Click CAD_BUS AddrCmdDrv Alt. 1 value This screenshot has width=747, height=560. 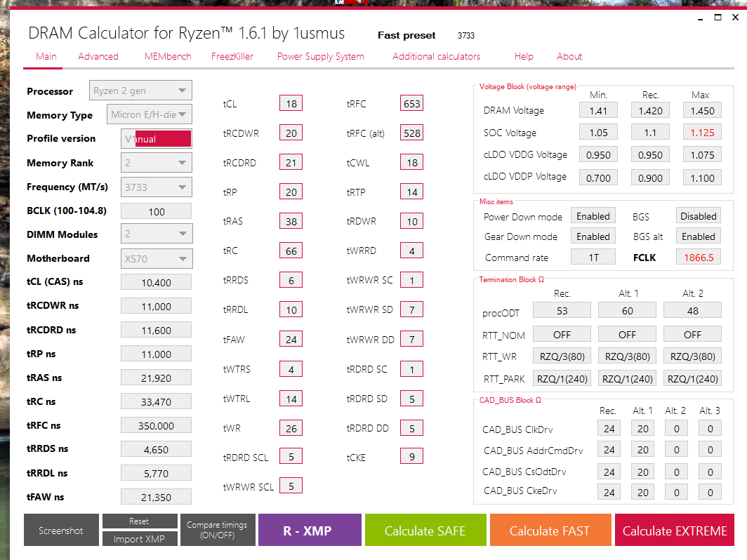pyautogui.click(x=642, y=450)
